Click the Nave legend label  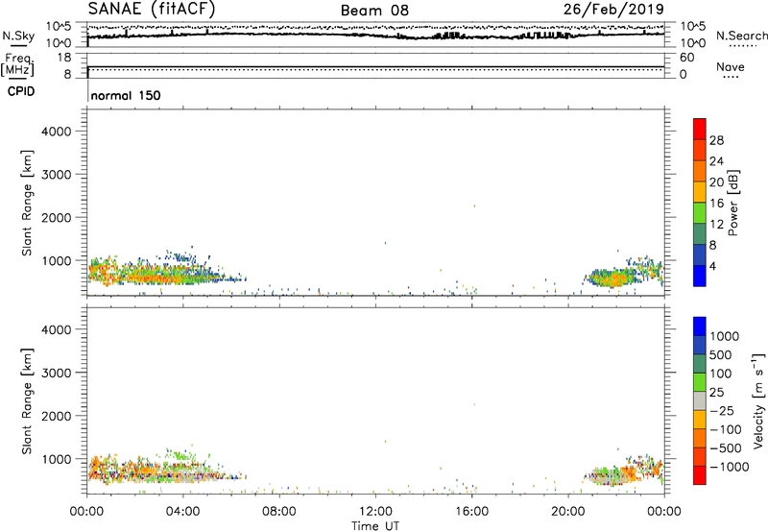[x=731, y=67]
